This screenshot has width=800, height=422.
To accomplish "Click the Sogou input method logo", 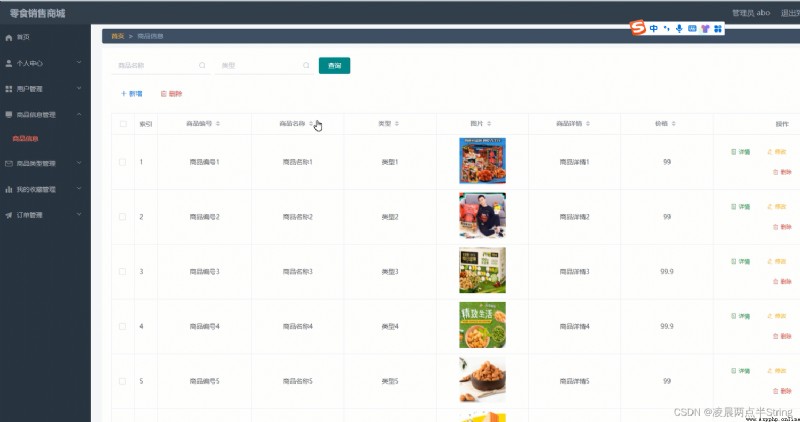I will tap(638, 28).
